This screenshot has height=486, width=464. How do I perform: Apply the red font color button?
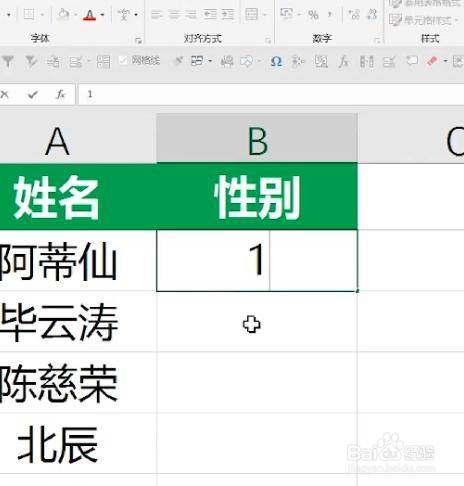(90, 15)
